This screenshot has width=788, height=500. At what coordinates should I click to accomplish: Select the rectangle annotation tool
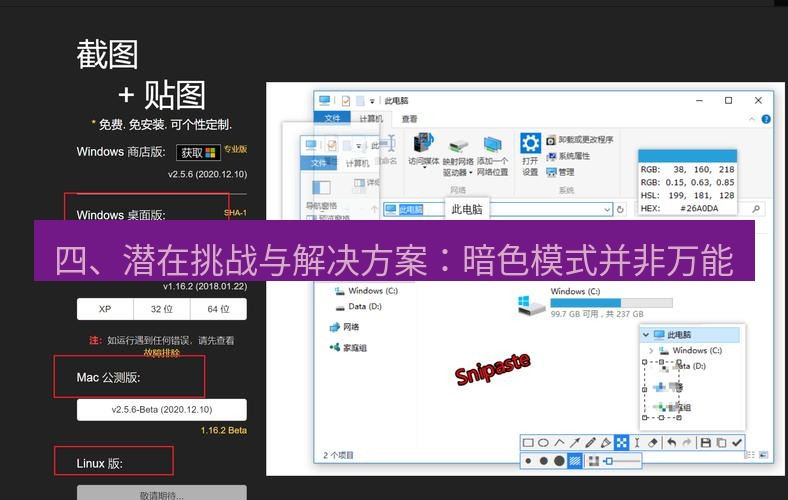pos(528,443)
